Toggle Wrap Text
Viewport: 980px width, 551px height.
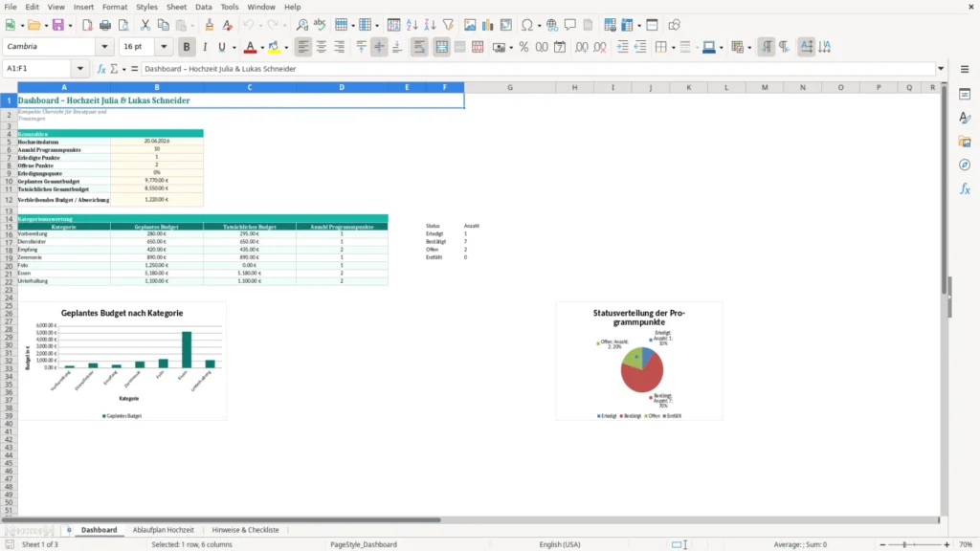coord(419,47)
